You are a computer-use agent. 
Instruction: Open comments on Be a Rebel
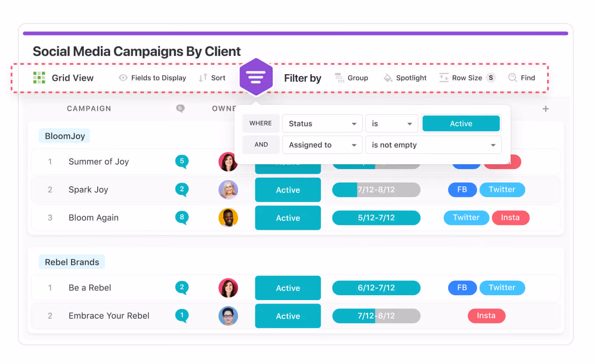[182, 288]
